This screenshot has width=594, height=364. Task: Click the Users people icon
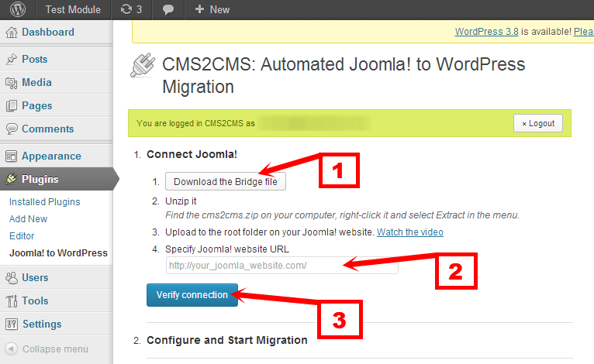click(x=12, y=278)
